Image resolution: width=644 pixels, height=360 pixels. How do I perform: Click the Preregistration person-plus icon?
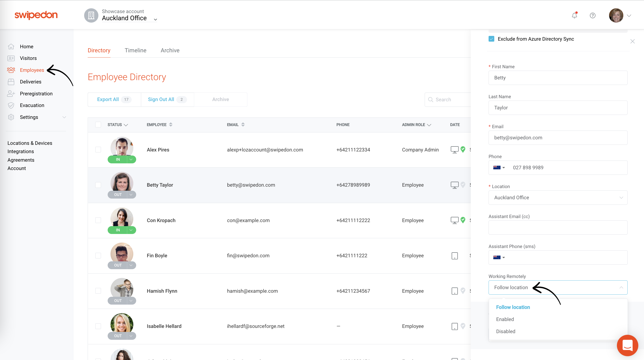pos(11,93)
